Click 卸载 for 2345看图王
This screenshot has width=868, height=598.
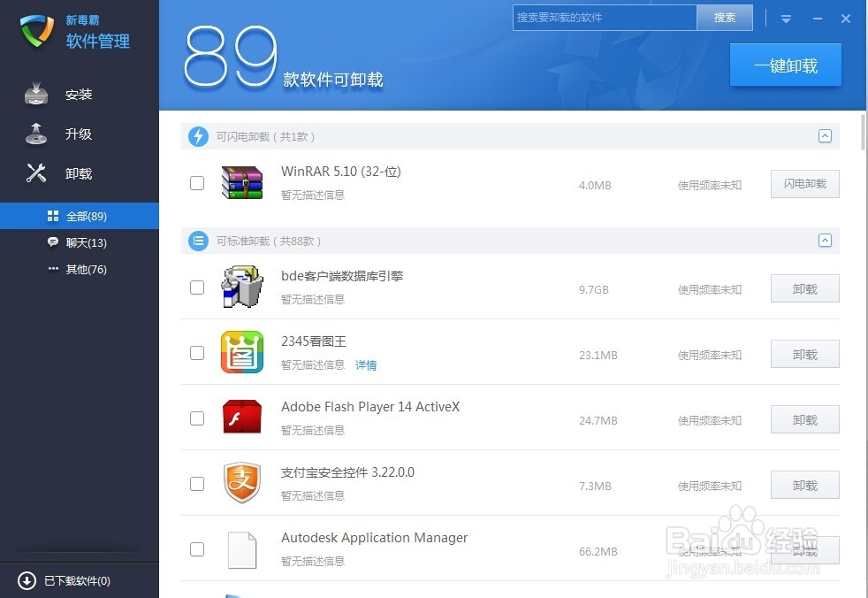pyautogui.click(x=805, y=354)
